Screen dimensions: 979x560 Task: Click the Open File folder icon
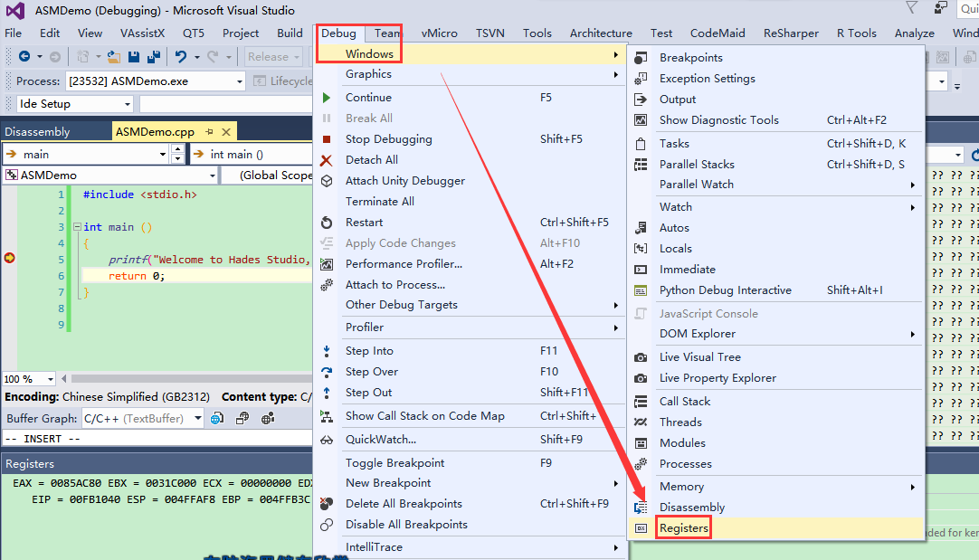tap(114, 56)
